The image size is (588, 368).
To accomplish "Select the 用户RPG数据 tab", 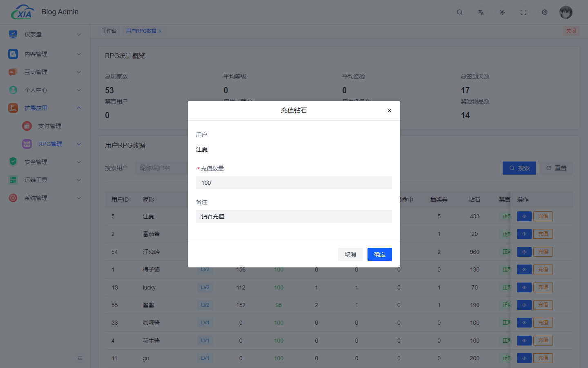I will coord(141,31).
